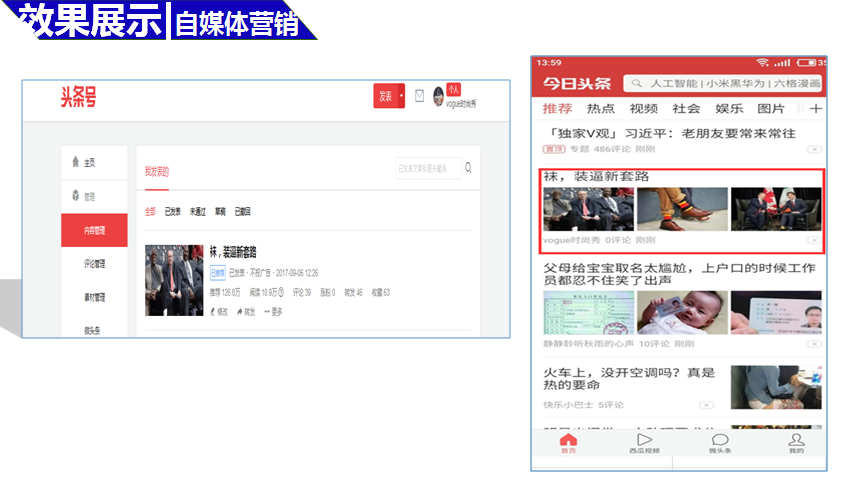This screenshot has width=848, height=478.
Task: Open the dropdown arrow beside 发表
Action: (x=401, y=96)
